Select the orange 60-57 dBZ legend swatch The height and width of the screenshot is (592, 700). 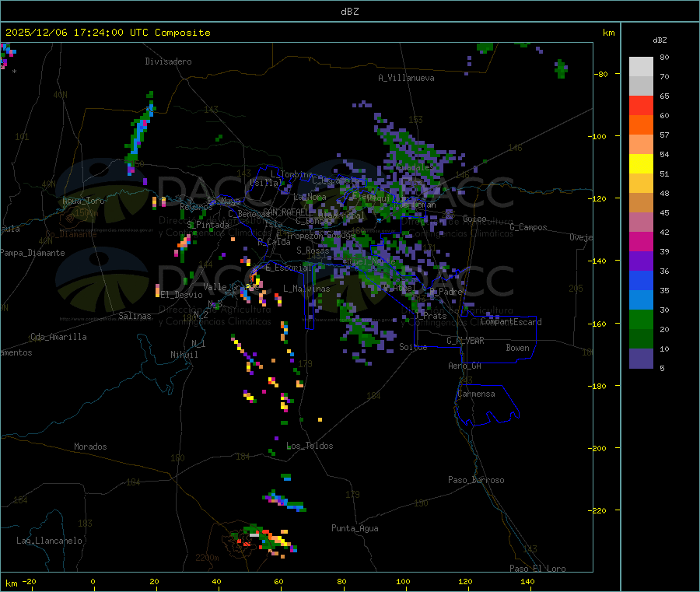[641, 125]
